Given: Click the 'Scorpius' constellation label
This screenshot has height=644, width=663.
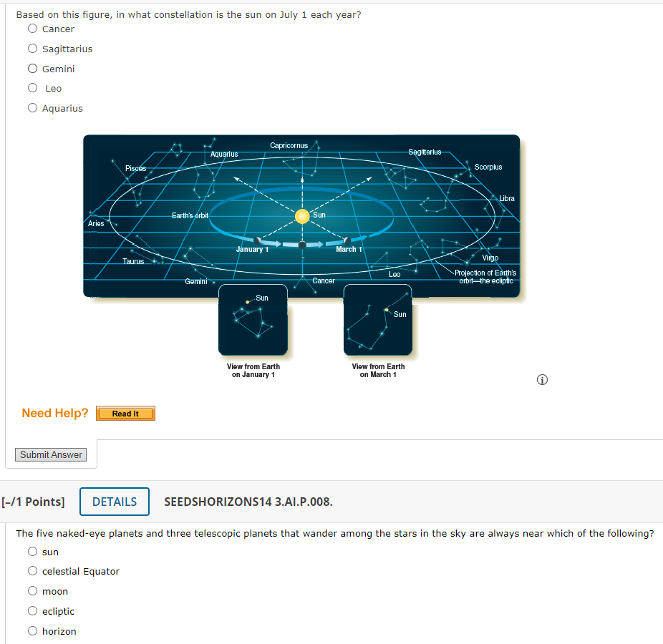Looking at the screenshot, I should (x=488, y=167).
